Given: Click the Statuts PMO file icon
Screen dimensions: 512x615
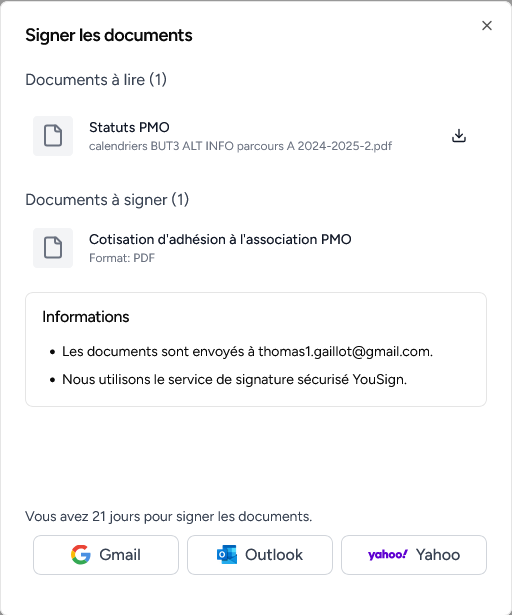Looking at the screenshot, I should [x=53, y=136].
